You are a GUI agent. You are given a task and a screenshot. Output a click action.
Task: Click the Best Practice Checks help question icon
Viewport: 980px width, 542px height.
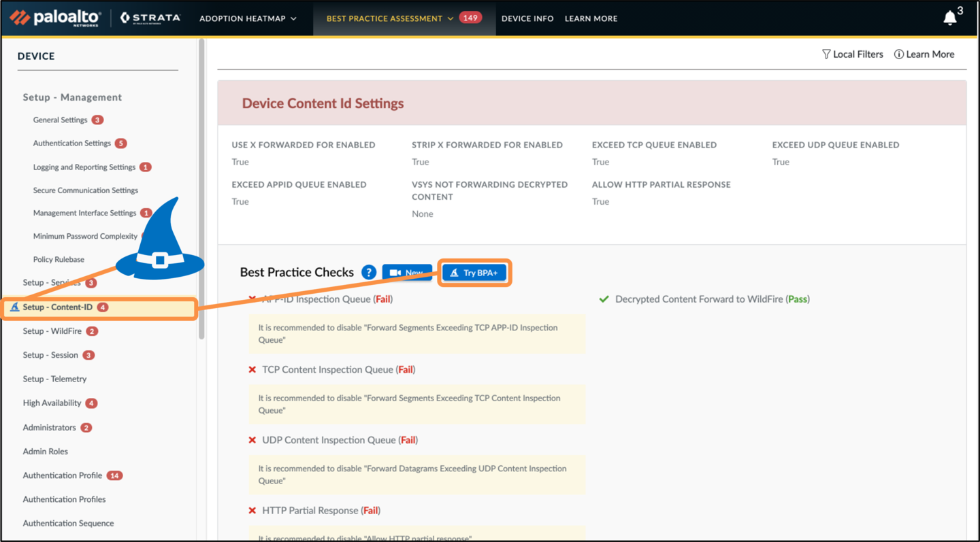coord(369,272)
